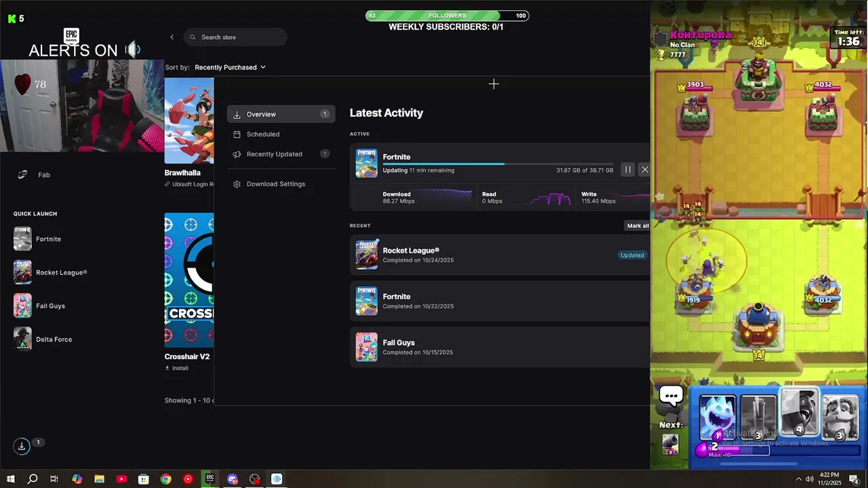The height and width of the screenshot is (488, 868).
Task: Click the Kick logo in top-left corner
Action: [x=12, y=19]
